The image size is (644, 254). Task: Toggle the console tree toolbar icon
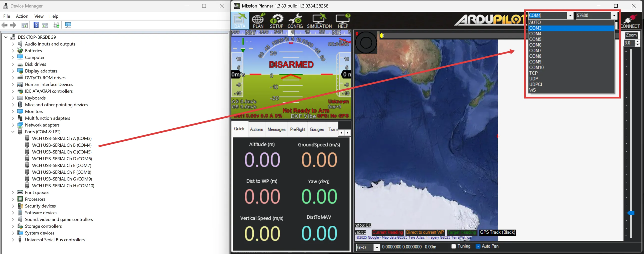coord(25,25)
